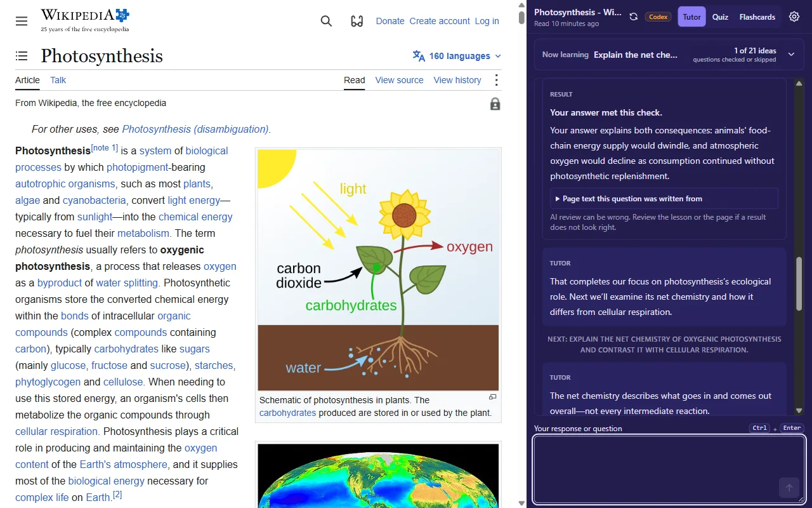Send response with the arrow button
This screenshot has width=812, height=508.
[x=789, y=488]
